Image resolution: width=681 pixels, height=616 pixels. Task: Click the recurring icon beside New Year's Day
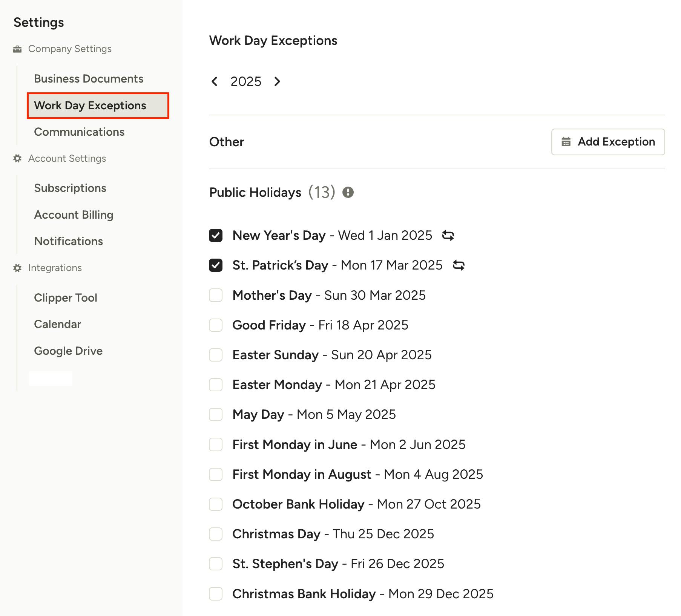tap(448, 235)
